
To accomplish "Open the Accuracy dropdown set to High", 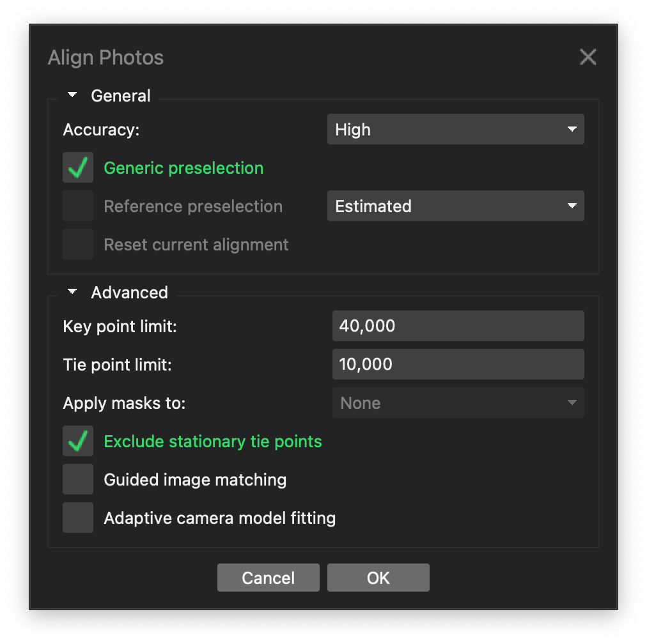I will point(455,129).
